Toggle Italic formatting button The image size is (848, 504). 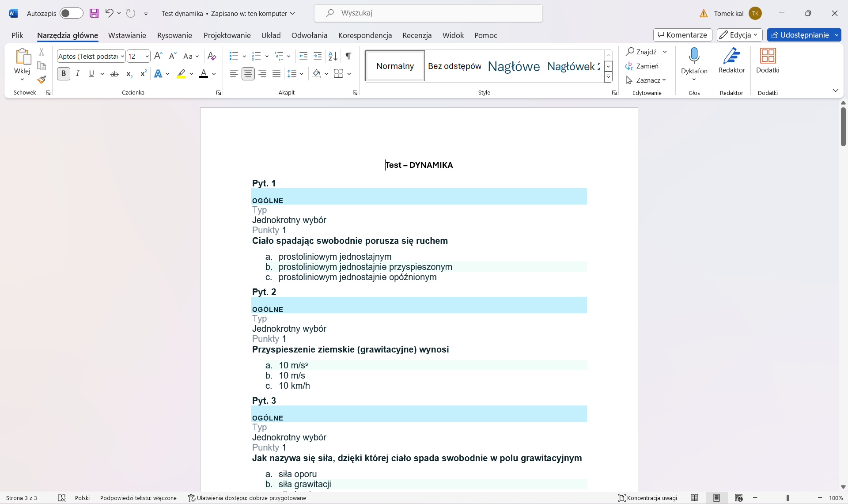78,74
